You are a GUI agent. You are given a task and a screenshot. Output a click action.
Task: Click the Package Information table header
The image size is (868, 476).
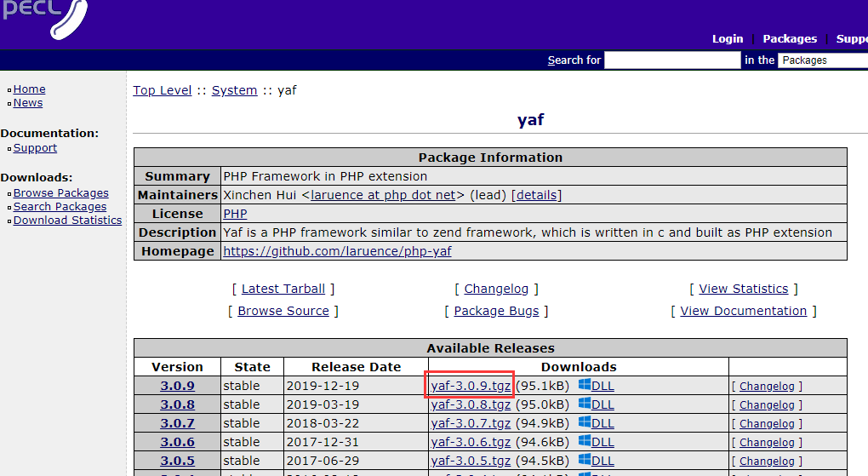point(490,158)
